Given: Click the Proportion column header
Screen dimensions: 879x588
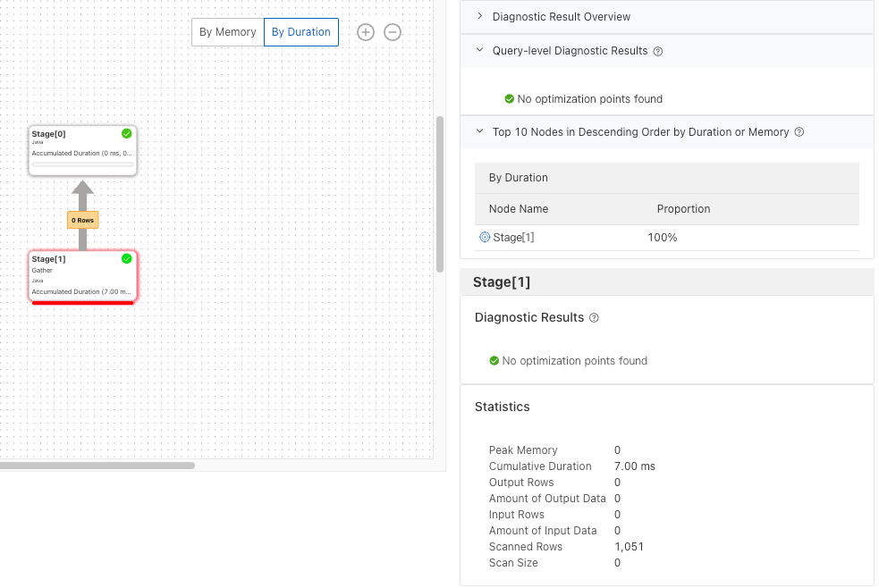Looking at the screenshot, I should [x=683, y=209].
